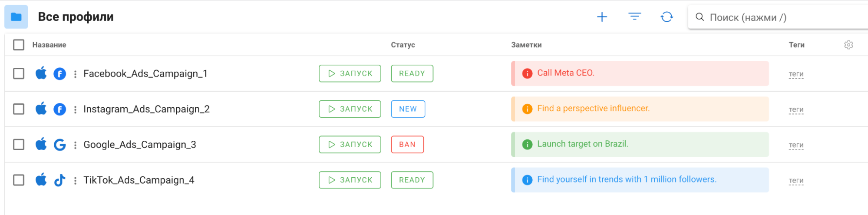Tick the TikTok_Ads_Campaign_4 checkbox
The width and height of the screenshot is (868, 215).
[19, 180]
